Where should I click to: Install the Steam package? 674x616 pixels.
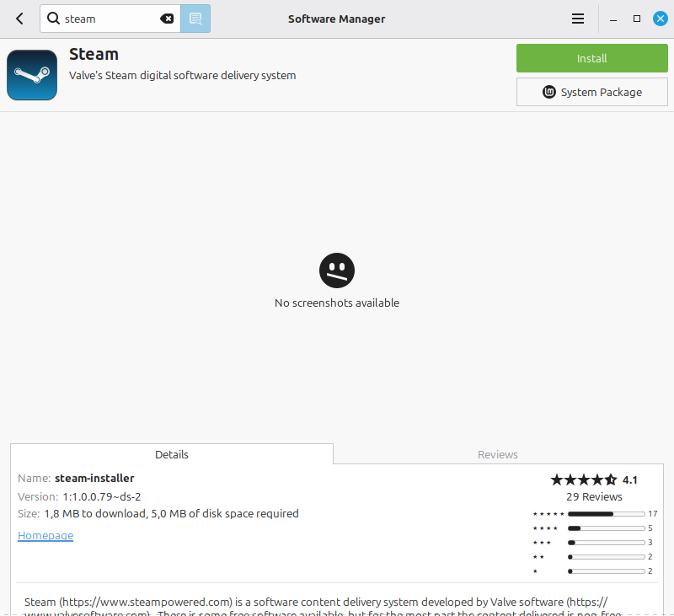pyautogui.click(x=592, y=58)
